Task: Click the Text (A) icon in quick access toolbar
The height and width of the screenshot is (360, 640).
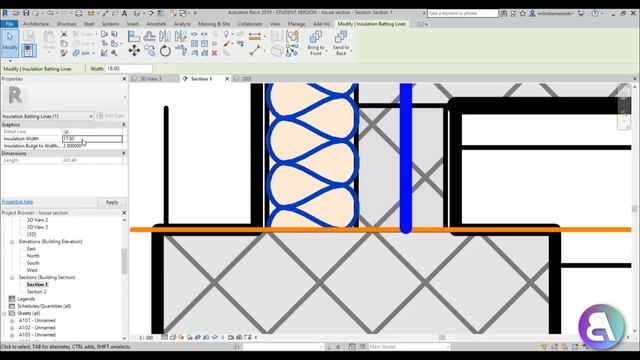Action: 124,13
